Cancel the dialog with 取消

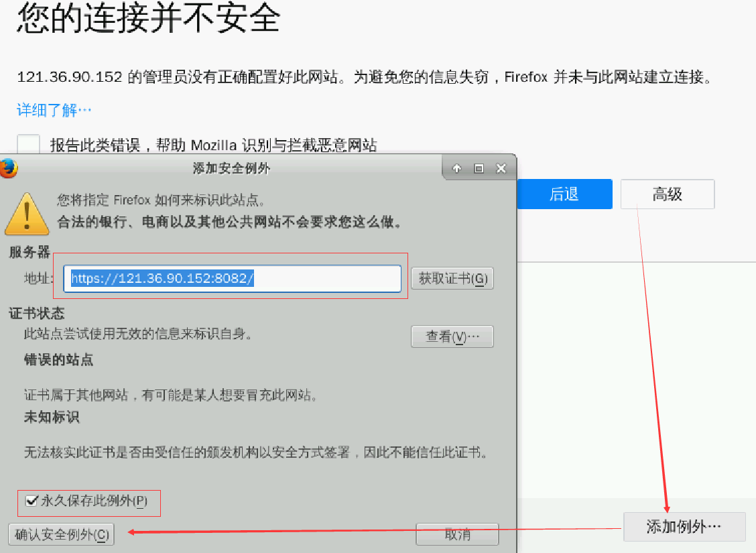(457, 534)
